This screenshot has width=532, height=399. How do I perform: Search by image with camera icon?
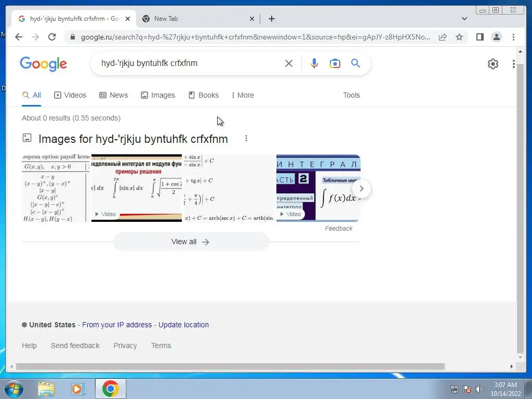tap(335, 63)
